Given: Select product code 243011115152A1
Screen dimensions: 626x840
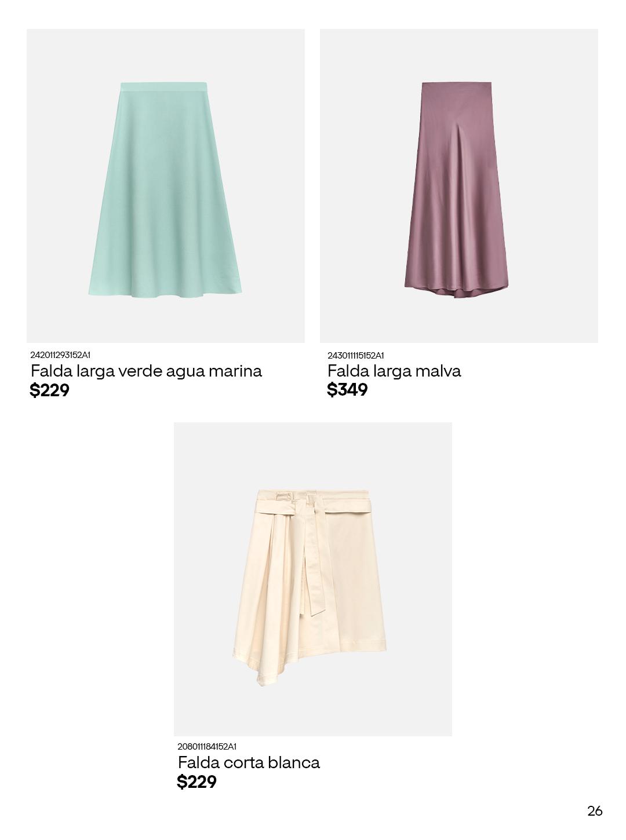Looking at the screenshot, I should 355,355.
